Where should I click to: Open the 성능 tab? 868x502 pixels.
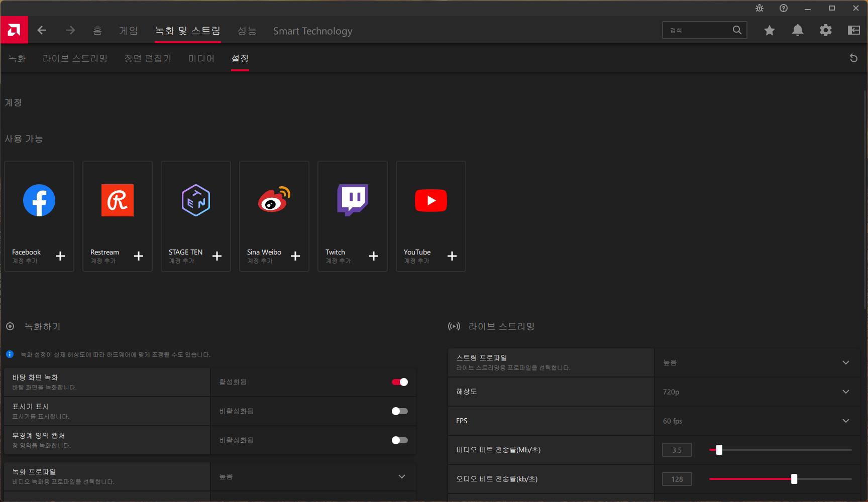click(247, 31)
